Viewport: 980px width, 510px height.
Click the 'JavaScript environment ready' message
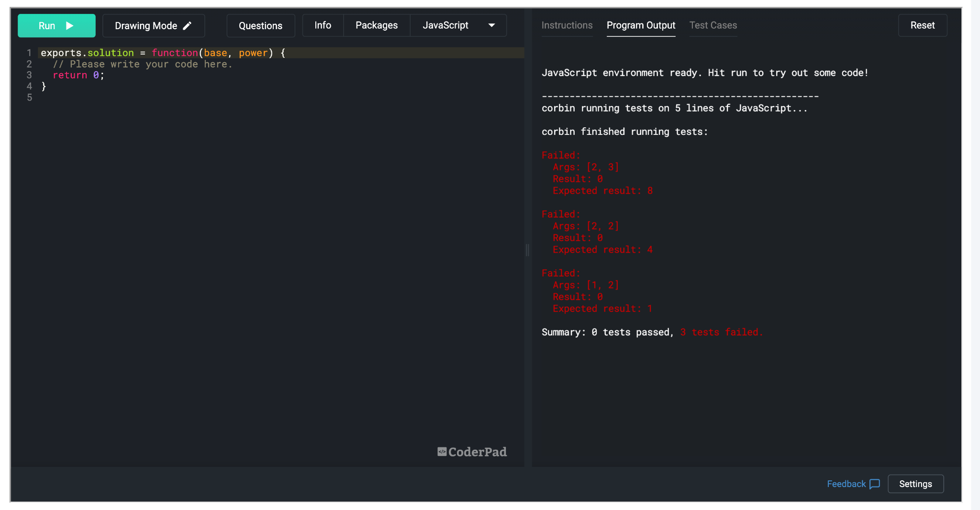(705, 73)
